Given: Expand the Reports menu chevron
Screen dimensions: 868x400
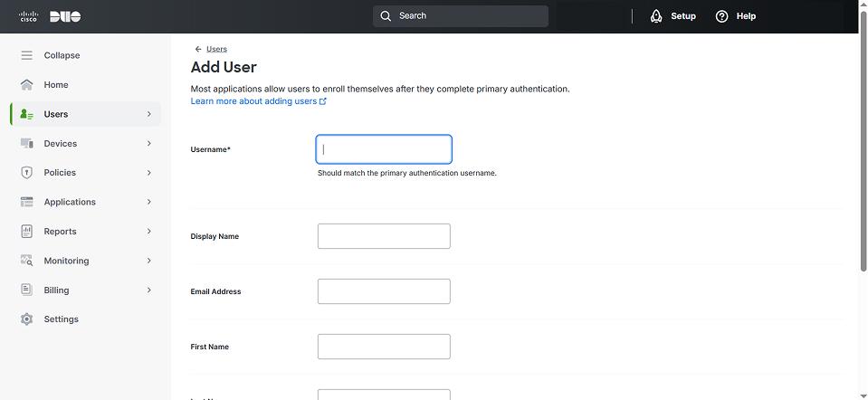Looking at the screenshot, I should (x=149, y=232).
